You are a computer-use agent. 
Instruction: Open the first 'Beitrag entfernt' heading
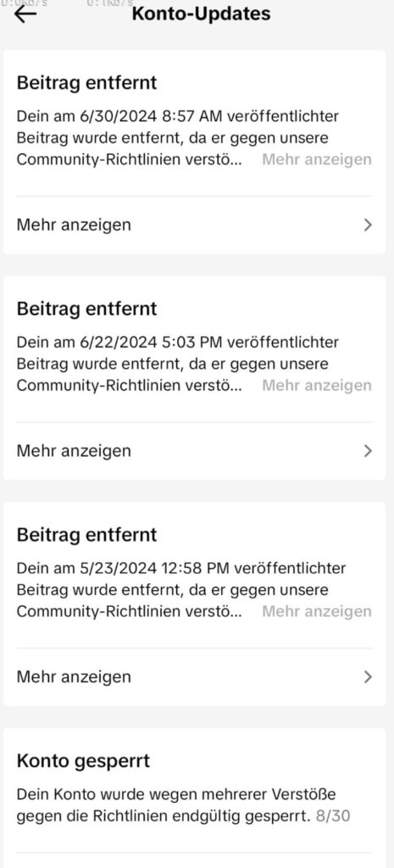pyautogui.click(x=87, y=82)
